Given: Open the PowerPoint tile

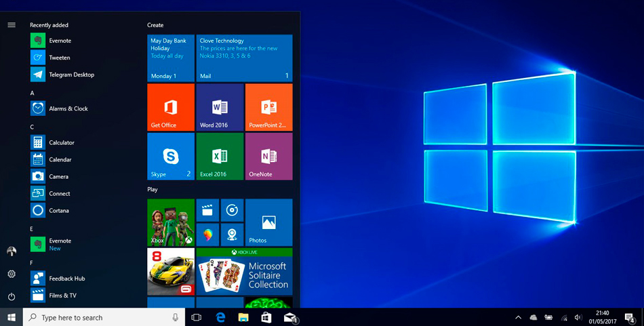Looking at the screenshot, I should 269,107.
